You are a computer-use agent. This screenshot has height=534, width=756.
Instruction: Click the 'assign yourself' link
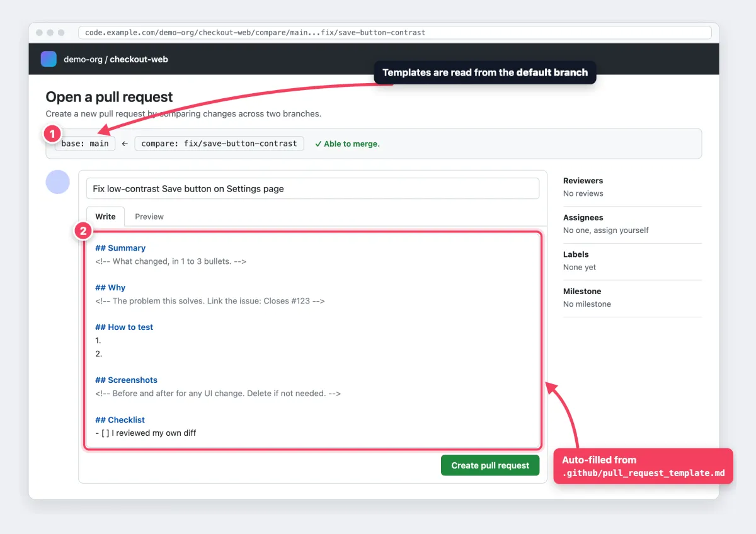point(622,230)
